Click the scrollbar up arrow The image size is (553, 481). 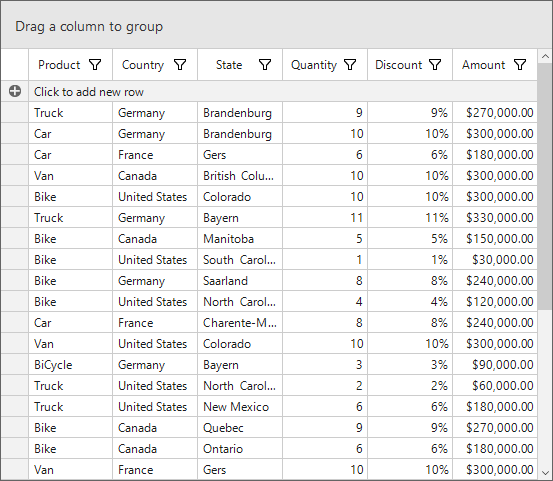(x=545, y=56)
